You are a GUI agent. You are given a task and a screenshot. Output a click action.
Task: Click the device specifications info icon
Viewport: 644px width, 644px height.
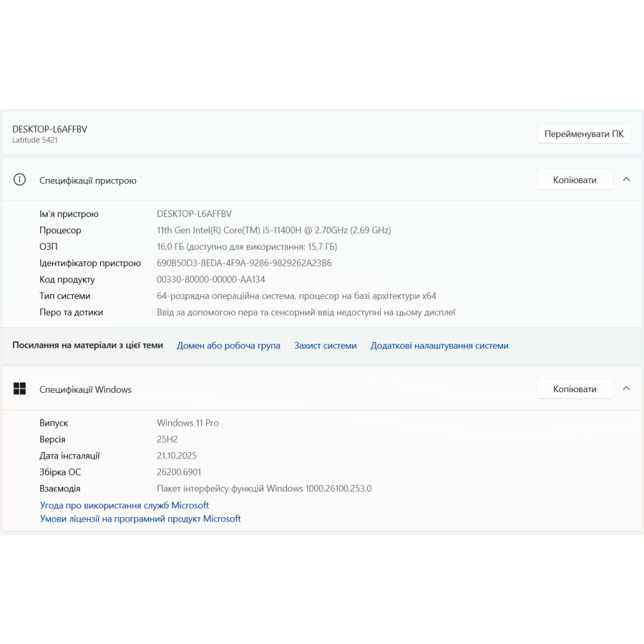click(20, 180)
